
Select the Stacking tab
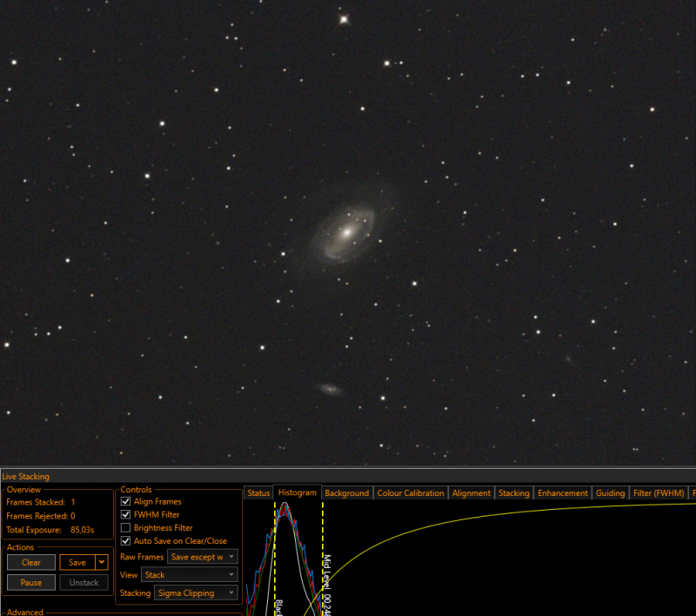coord(513,493)
